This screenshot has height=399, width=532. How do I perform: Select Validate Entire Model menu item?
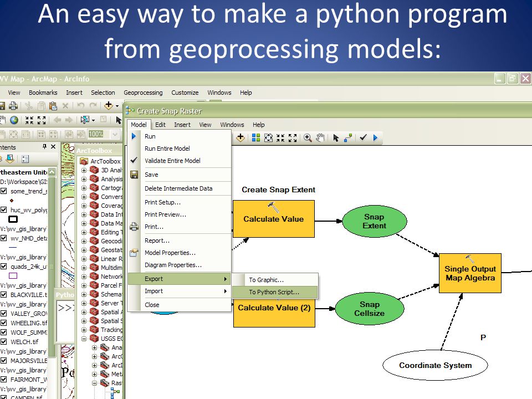pos(179,161)
